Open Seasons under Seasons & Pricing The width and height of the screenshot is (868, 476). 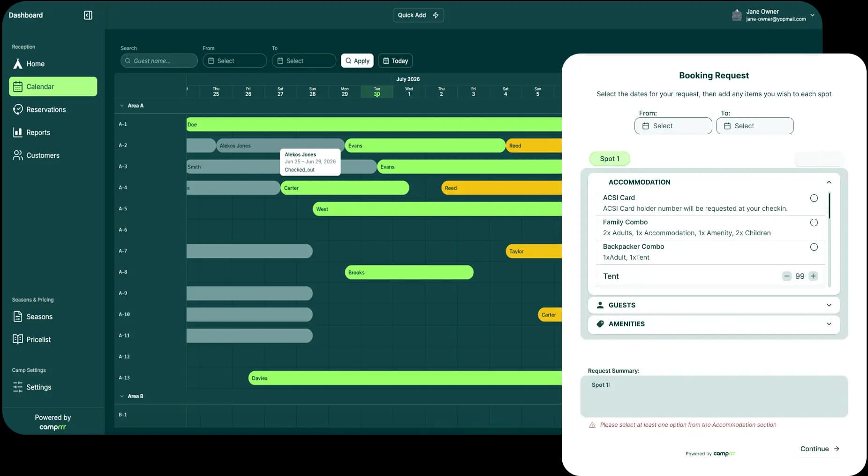53,316
